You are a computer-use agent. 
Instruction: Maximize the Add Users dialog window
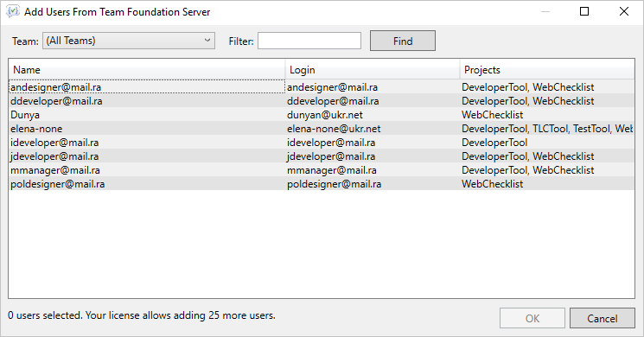point(584,11)
